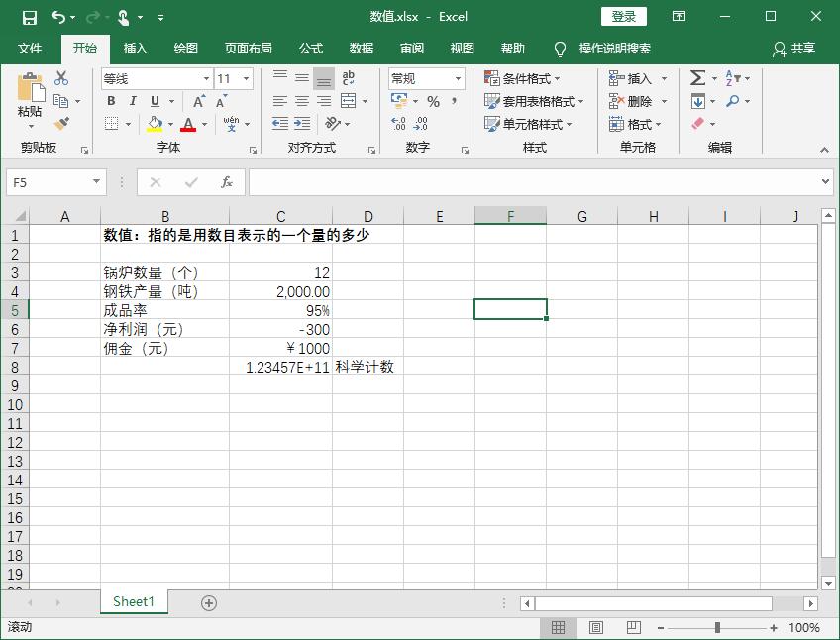
Task: Increase font size with larger A icon
Action: tap(199, 101)
